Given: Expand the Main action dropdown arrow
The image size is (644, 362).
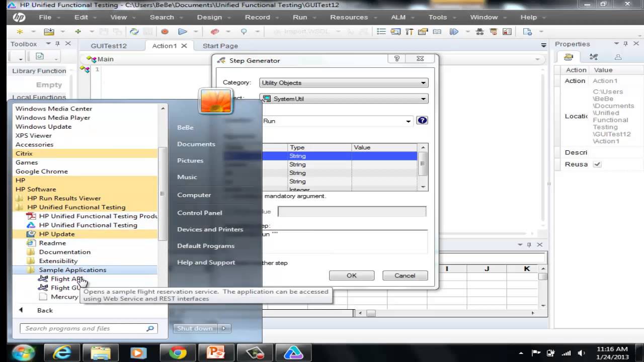Looking at the screenshot, I should 538,59.
